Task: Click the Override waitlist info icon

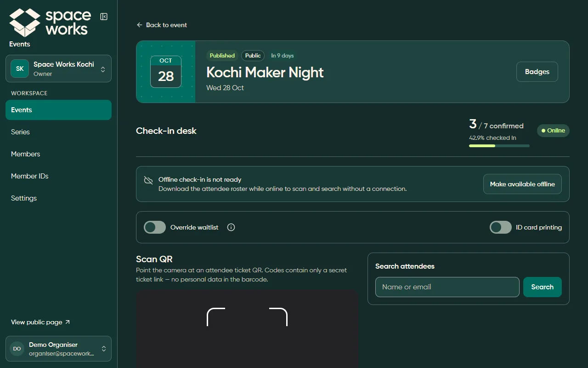Action: [x=231, y=227]
